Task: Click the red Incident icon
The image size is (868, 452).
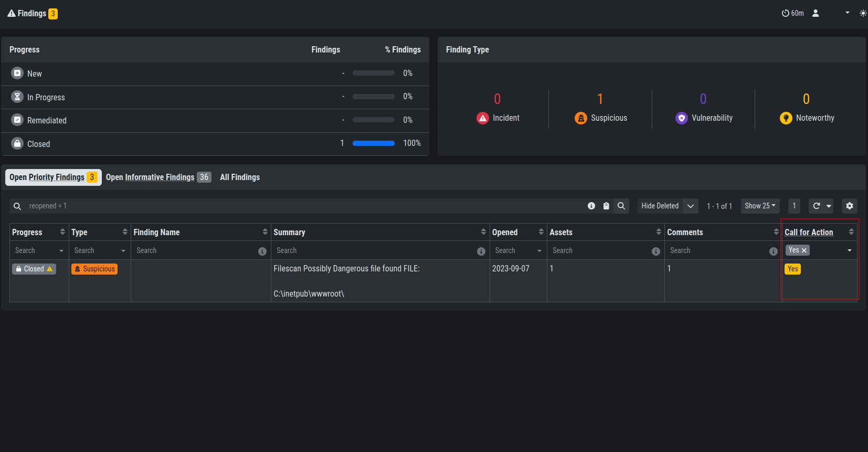Action: pyautogui.click(x=483, y=118)
